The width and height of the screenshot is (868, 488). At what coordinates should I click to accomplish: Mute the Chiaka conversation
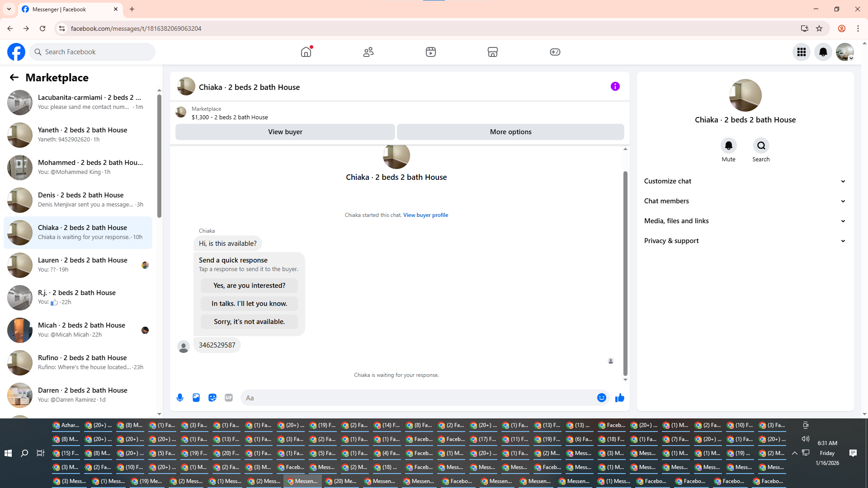[728, 146]
